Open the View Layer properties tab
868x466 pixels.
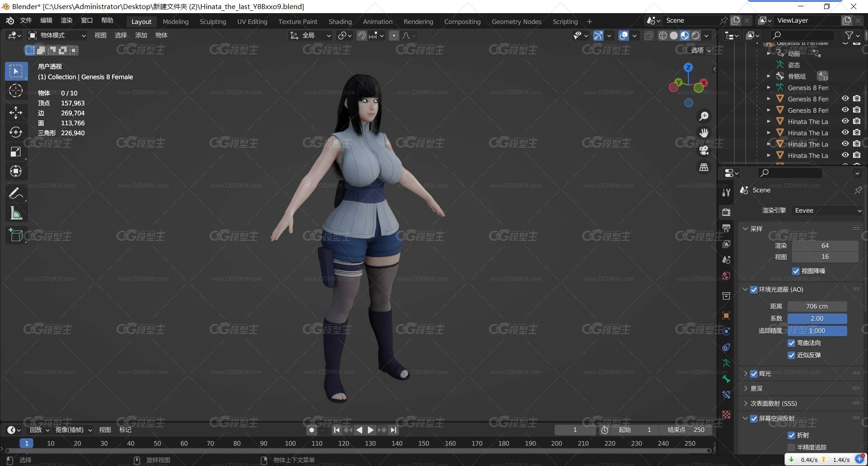(x=726, y=244)
